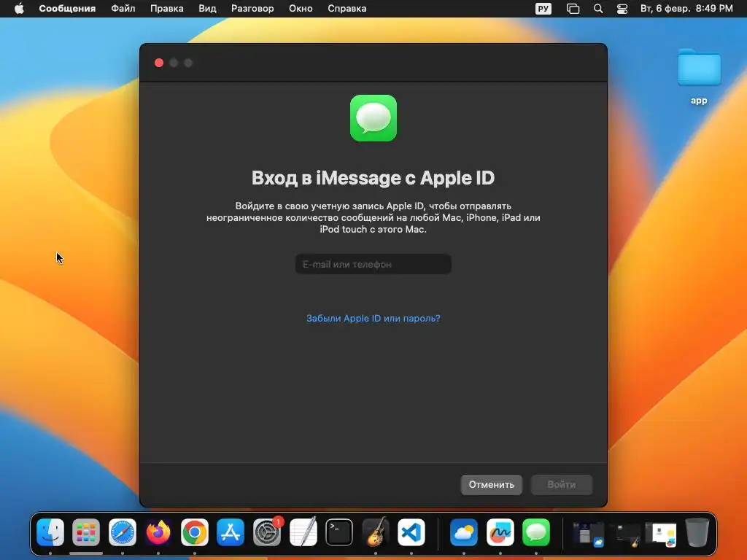
Task: Launch Terminal from the dock
Action: click(339, 532)
